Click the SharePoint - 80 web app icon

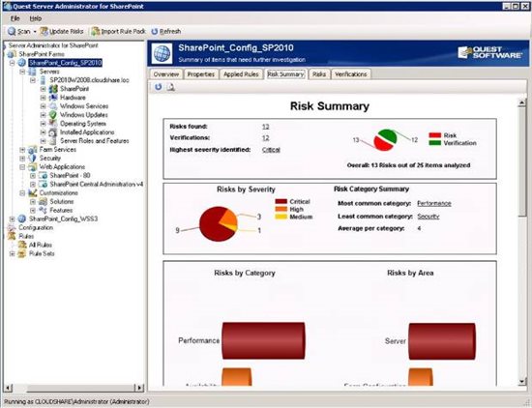[x=44, y=175]
